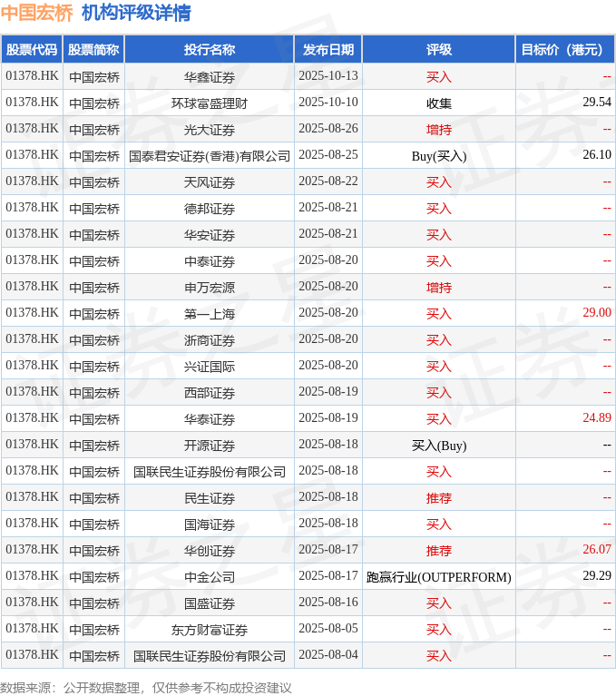The width and height of the screenshot is (616, 696).
Task: Click the date 2025-08-25
Action: [x=328, y=154]
